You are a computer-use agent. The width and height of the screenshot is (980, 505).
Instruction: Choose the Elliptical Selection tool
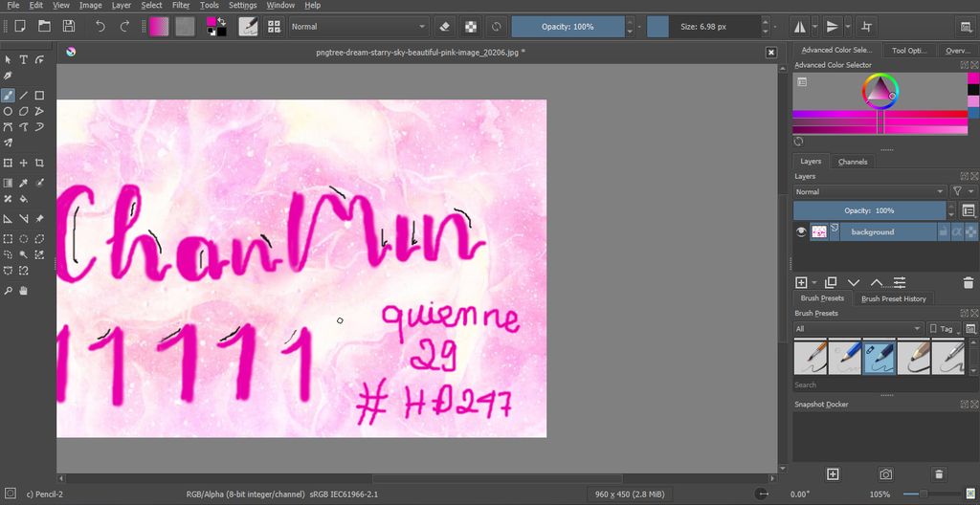pos(23,239)
